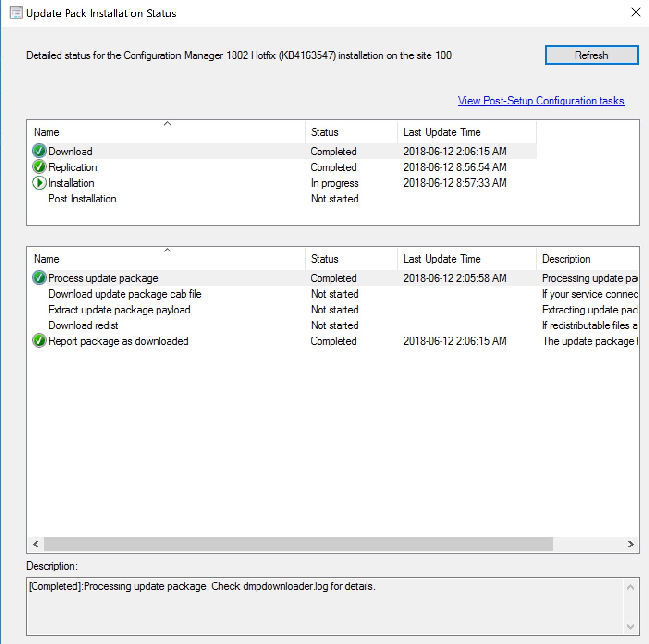
Task: Select Extract update package payload row
Action: 333,309
